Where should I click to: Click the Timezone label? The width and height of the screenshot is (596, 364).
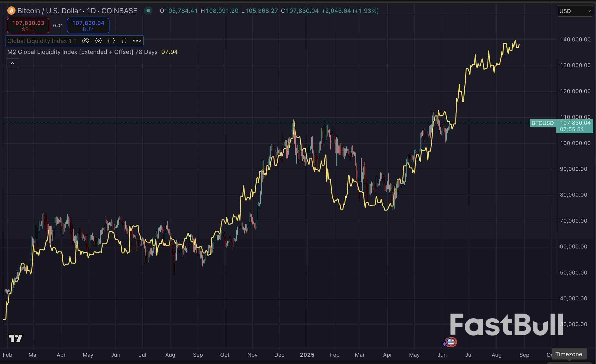pos(569,354)
